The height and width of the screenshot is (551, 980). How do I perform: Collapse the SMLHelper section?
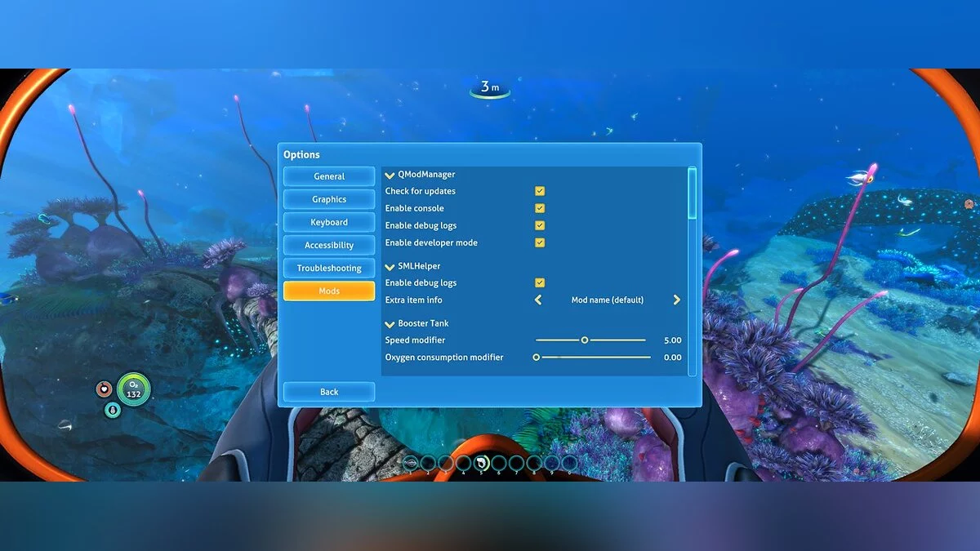[x=390, y=265]
